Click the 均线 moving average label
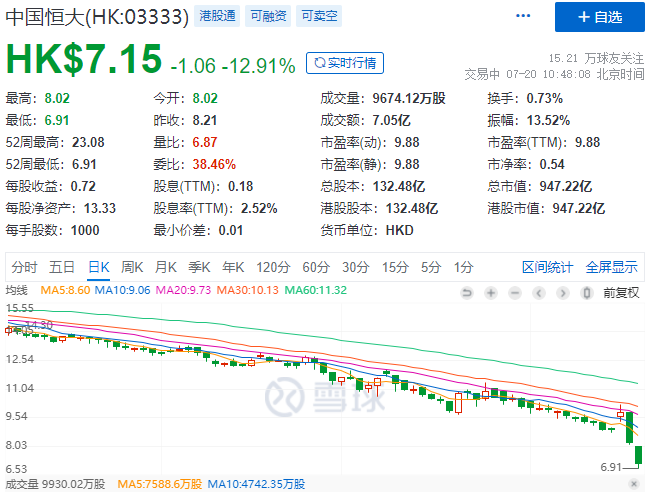 click(16, 290)
